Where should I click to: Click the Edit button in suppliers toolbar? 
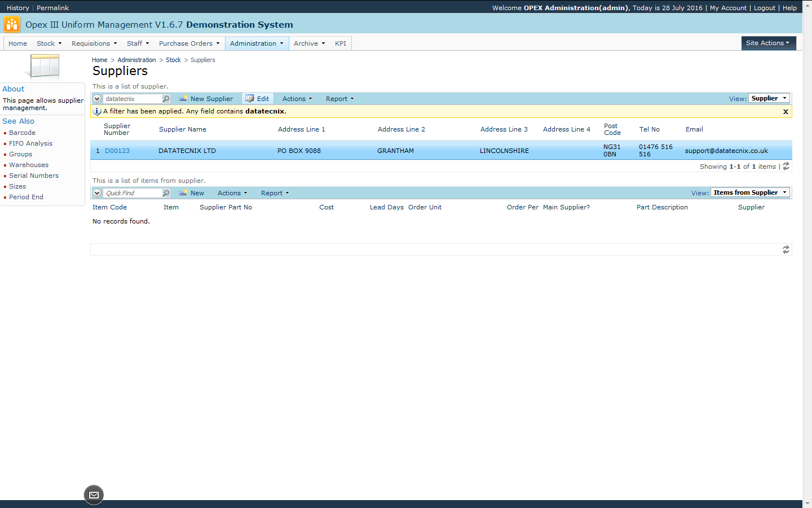click(257, 99)
